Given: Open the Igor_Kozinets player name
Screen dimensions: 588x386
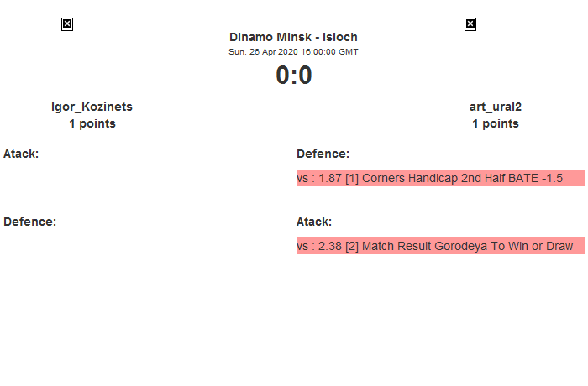Looking at the screenshot, I should click(92, 107).
